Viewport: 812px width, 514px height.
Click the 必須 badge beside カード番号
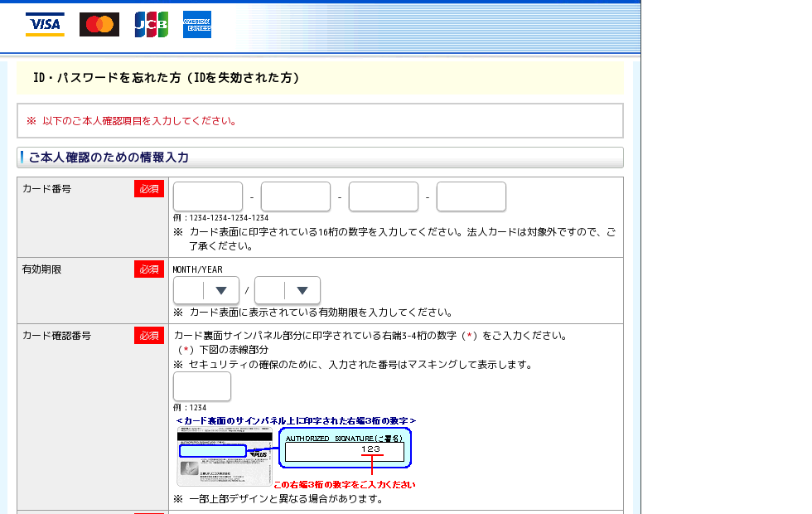coord(149,189)
